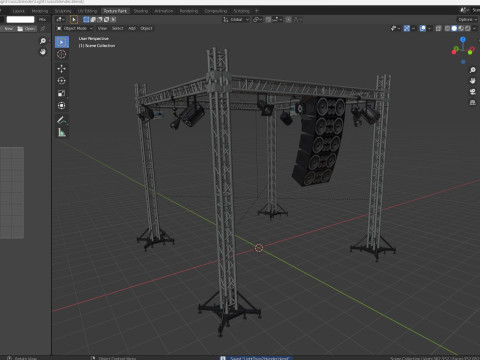Image resolution: width=480 pixels, height=360 pixels.
Task: Click the tweak select cursor icon in header
Action: [x=74, y=20]
